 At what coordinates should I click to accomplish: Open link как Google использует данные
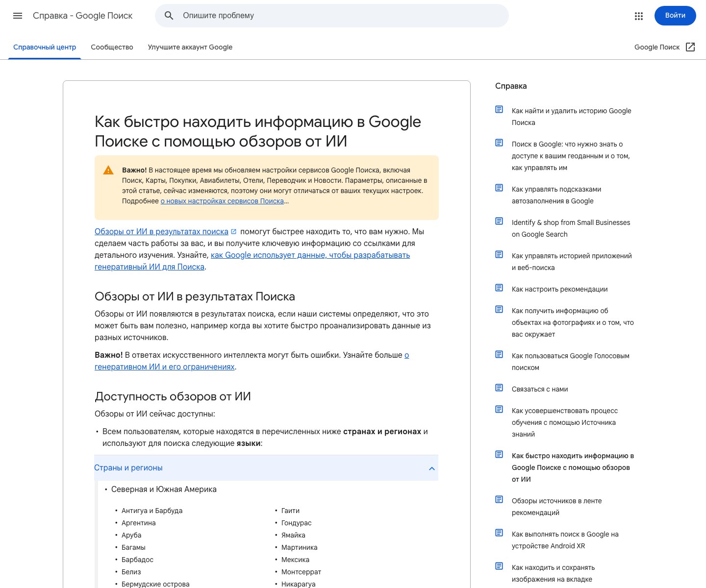[252, 261]
